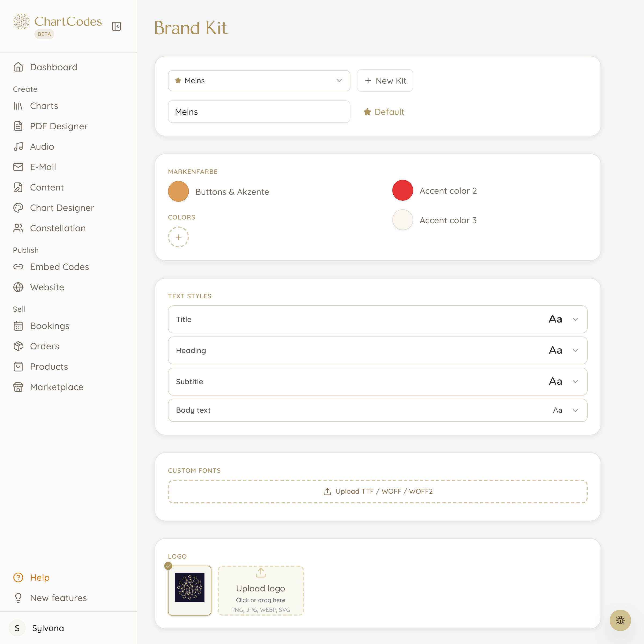Click the Constellation people icon

coord(18,228)
